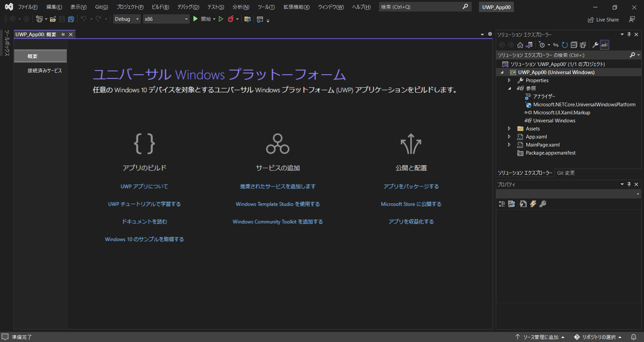Open Windows Template Studio を使用する link
This screenshot has width=644, height=342.
pos(278,204)
